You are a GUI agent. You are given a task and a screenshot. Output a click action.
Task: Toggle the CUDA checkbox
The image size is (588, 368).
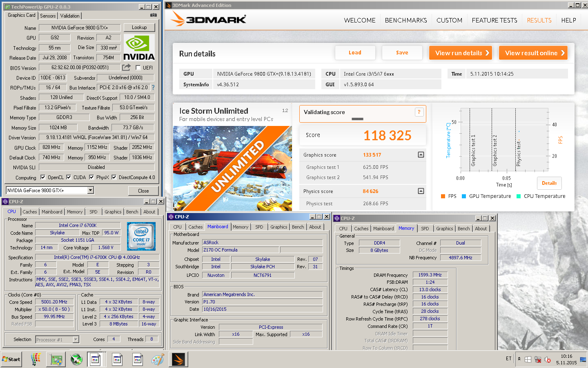69,177
